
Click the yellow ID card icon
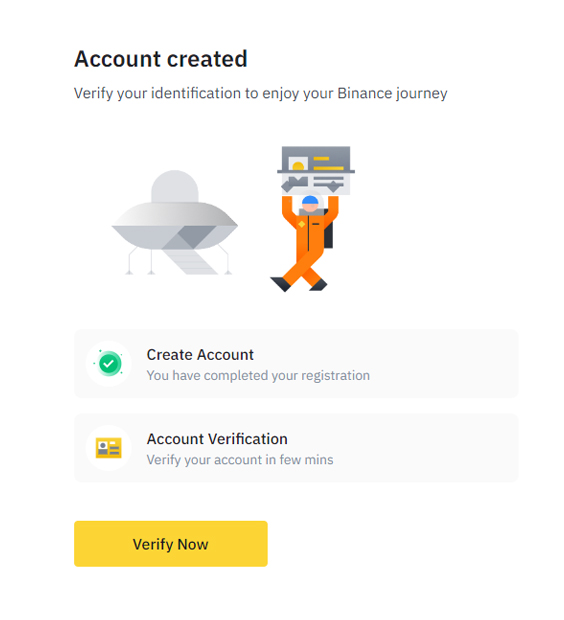pos(108,448)
